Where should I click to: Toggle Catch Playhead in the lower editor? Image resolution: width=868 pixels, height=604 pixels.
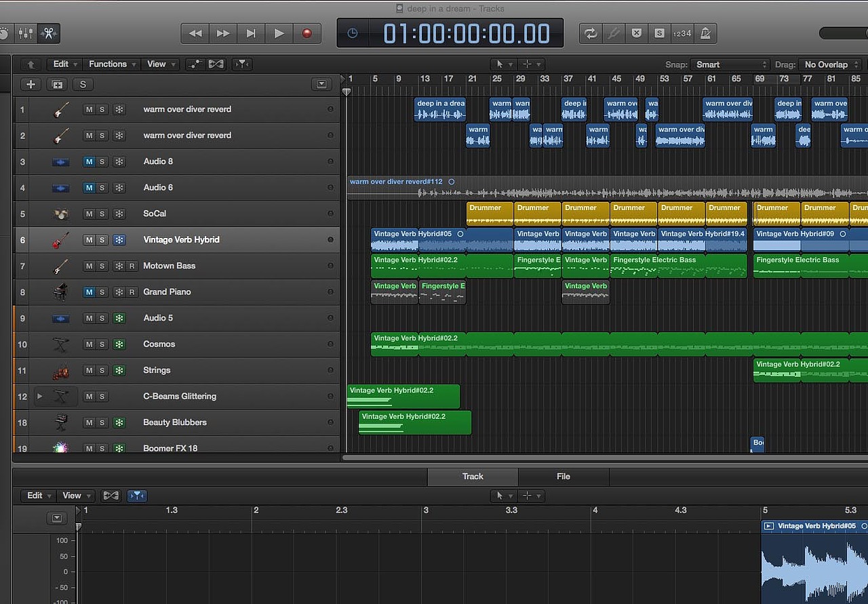coord(137,496)
